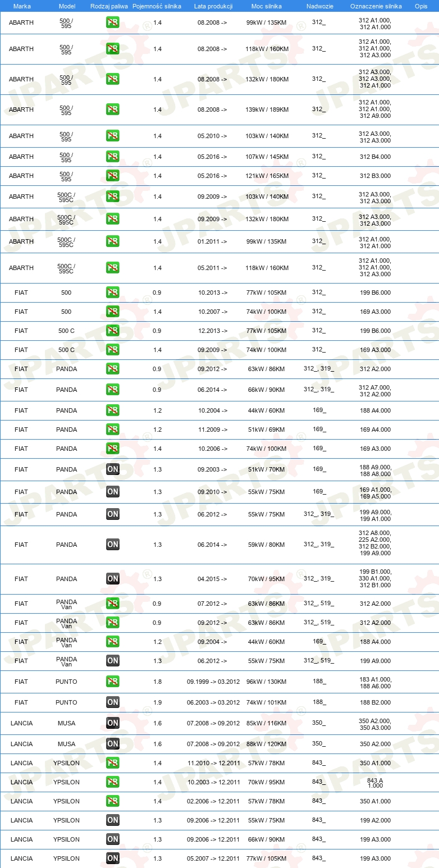Click production date 12.2013 ->

pos(213,331)
